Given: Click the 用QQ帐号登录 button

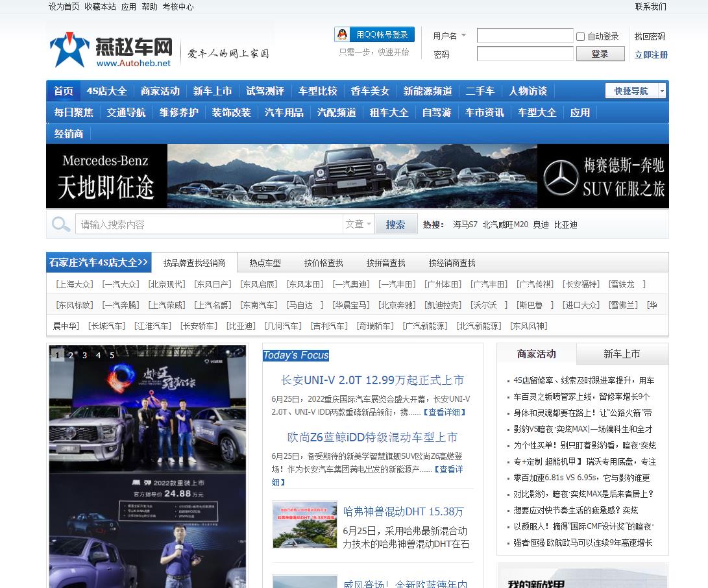Looking at the screenshot, I should coord(374,34).
